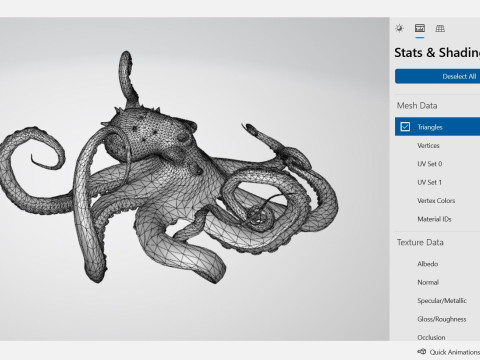Click the Quick Animations icon
Screen dimensions: 480x360
pos(422,352)
